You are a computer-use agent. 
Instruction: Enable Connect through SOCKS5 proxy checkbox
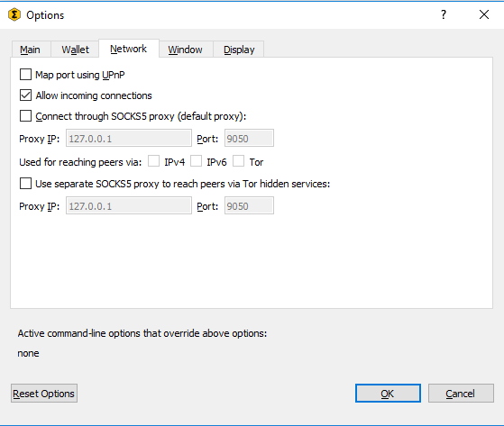26,116
